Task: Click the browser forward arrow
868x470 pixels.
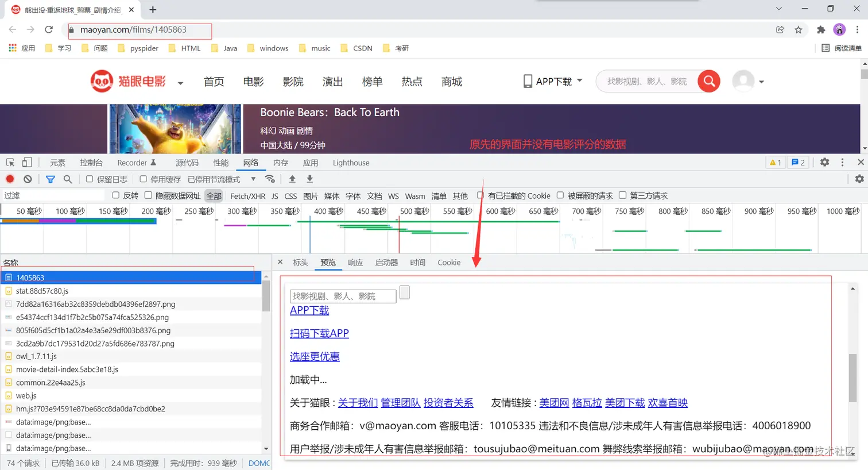Action: 30,29
